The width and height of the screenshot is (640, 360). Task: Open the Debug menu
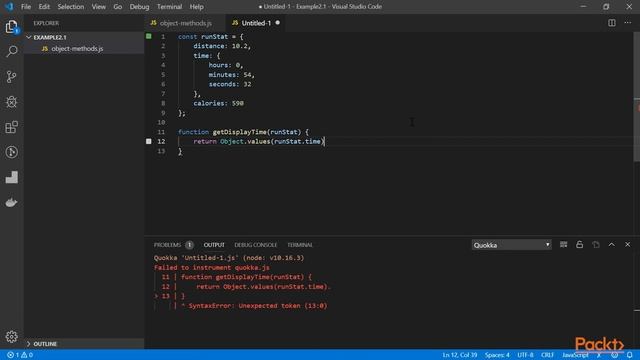(x=139, y=7)
